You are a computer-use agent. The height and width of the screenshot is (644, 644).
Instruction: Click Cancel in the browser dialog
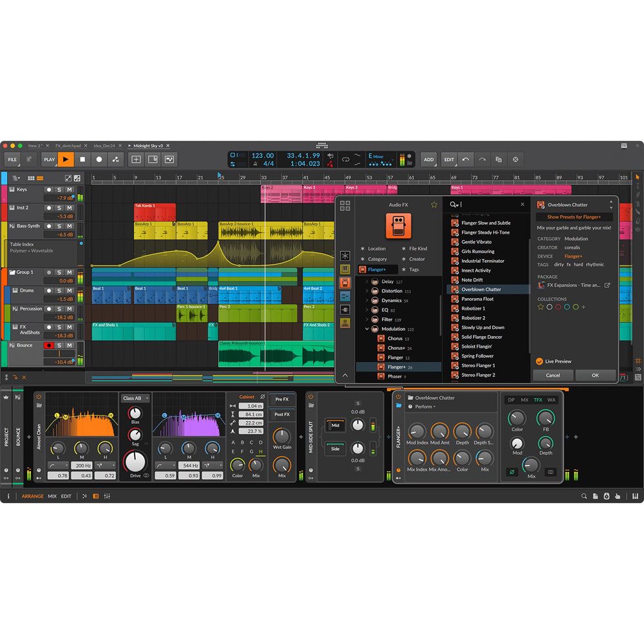pyautogui.click(x=553, y=375)
